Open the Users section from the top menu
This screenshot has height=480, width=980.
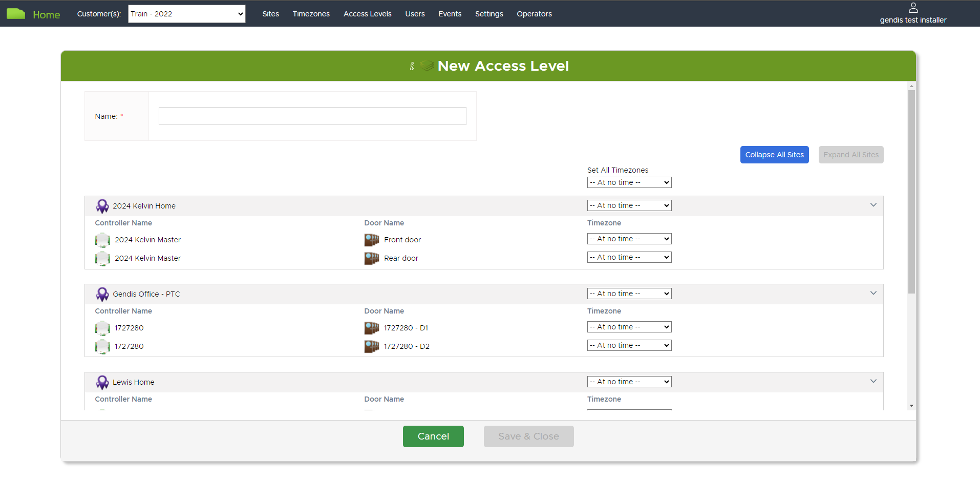point(415,14)
